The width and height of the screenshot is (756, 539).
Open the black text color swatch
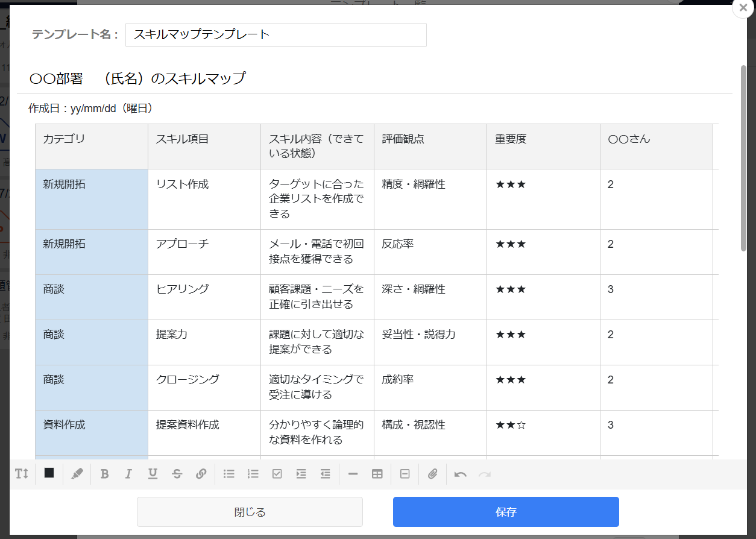point(49,473)
